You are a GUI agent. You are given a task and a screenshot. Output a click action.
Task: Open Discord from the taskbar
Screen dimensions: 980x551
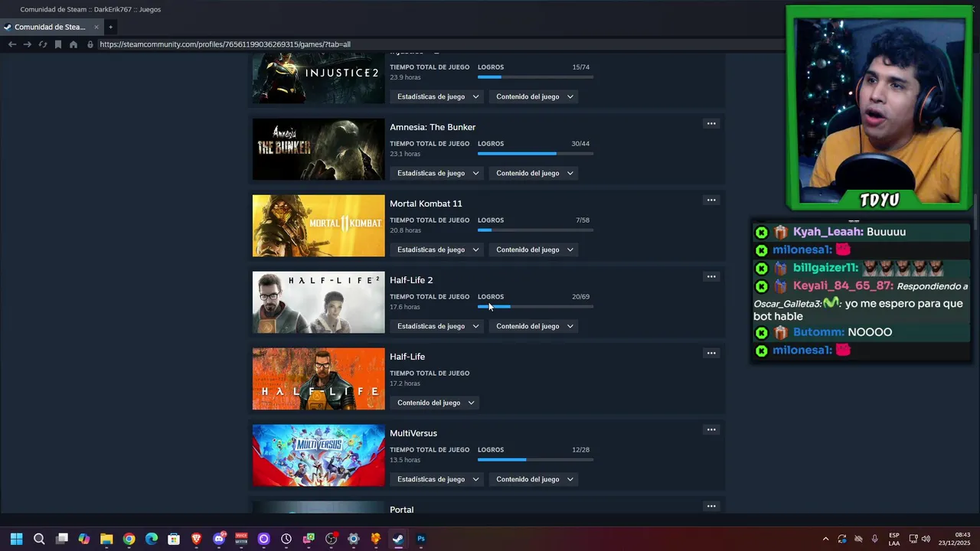[219, 539]
